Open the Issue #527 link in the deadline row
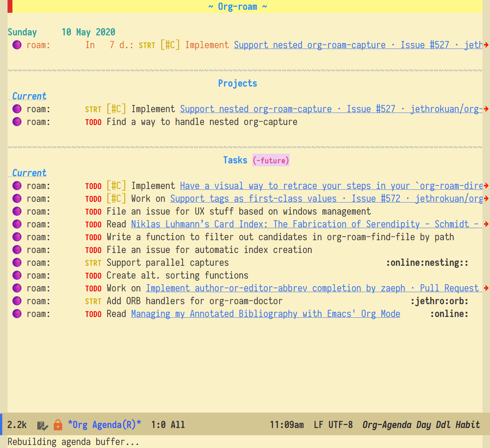The image size is (490, 448). coord(358,45)
